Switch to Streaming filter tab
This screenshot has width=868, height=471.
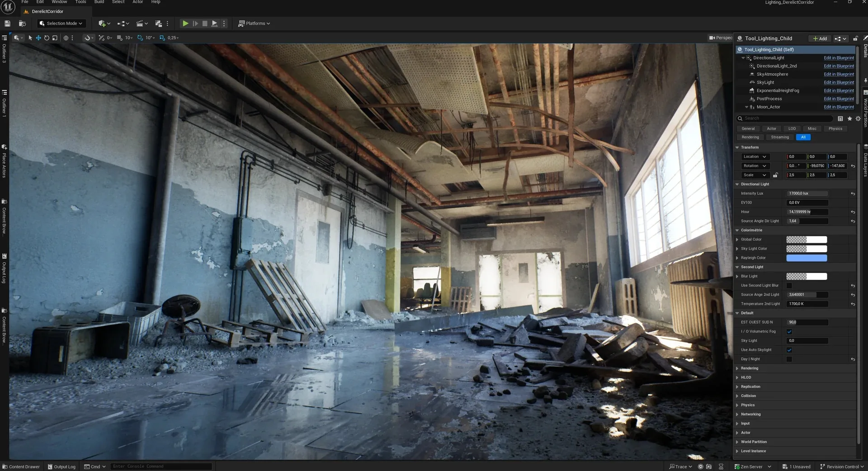point(780,137)
